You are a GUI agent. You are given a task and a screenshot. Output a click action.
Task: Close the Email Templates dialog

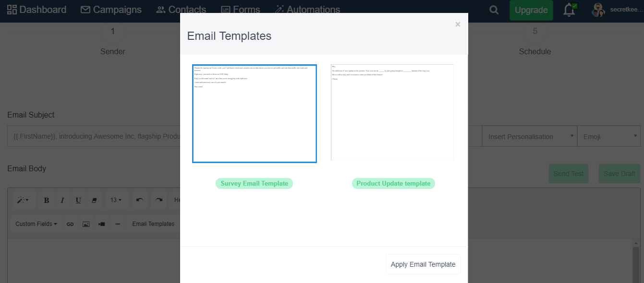(x=458, y=24)
